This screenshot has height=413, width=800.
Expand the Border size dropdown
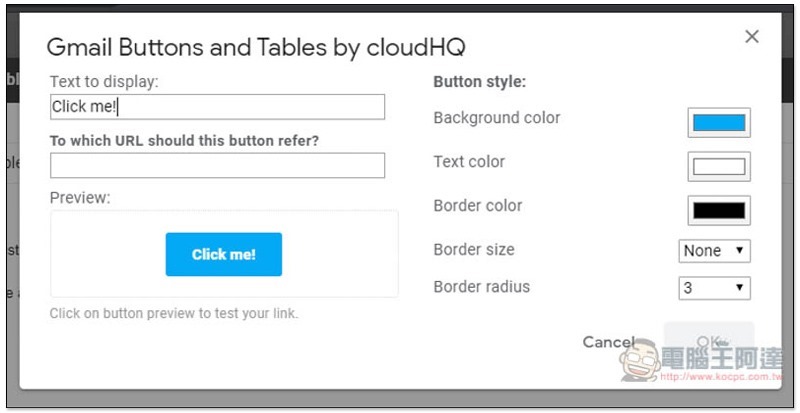(714, 251)
